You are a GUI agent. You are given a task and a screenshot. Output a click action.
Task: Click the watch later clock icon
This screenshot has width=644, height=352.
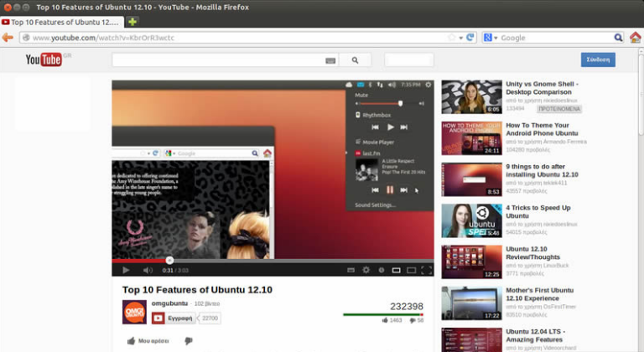pos(382,270)
